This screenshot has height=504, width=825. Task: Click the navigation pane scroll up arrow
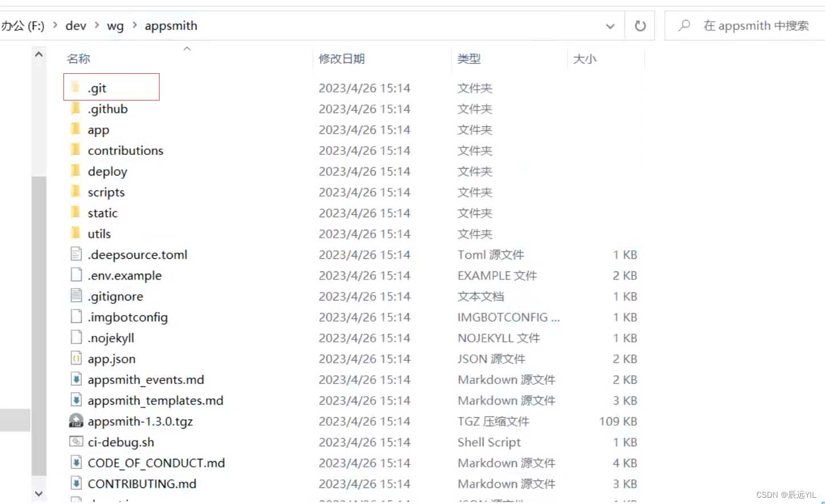(x=39, y=54)
